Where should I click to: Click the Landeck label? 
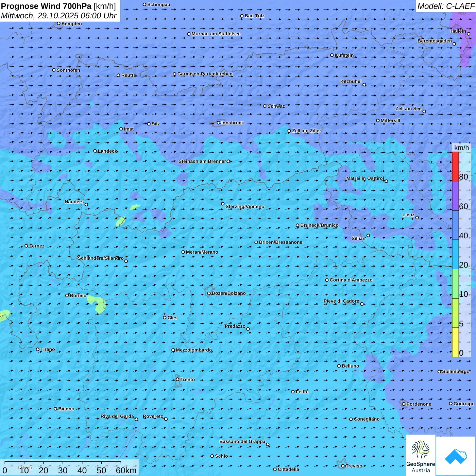tap(107, 151)
